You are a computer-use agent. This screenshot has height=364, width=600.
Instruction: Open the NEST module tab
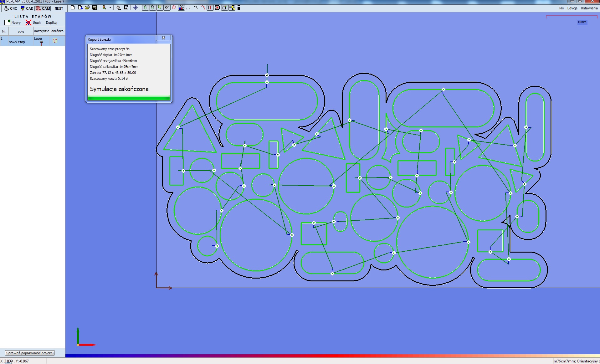59,8
